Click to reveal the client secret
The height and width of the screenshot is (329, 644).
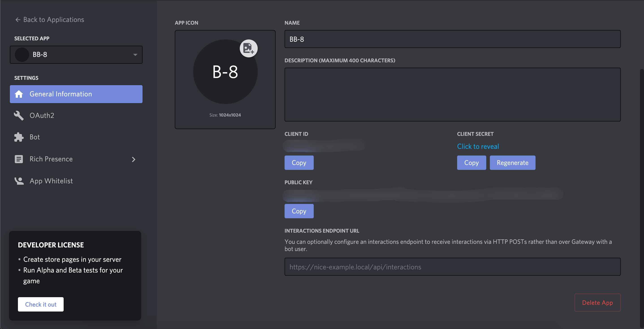tap(478, 146)
